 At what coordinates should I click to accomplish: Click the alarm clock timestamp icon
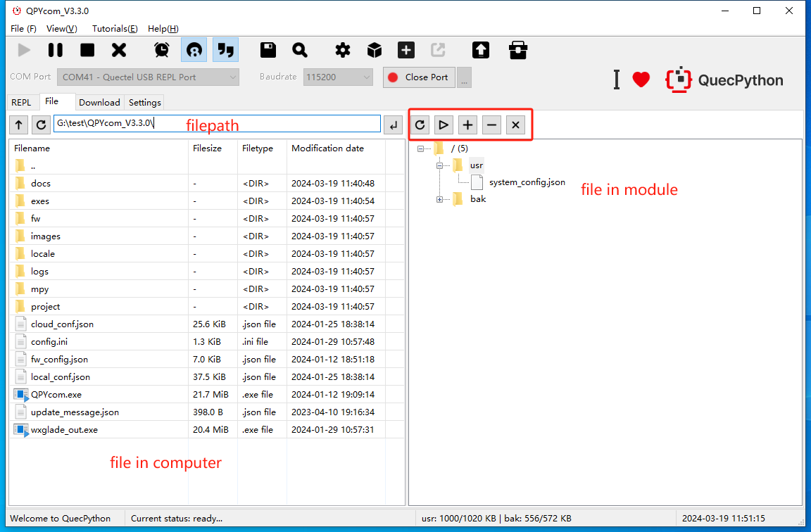pyautogui.click(x=162, y=50)
